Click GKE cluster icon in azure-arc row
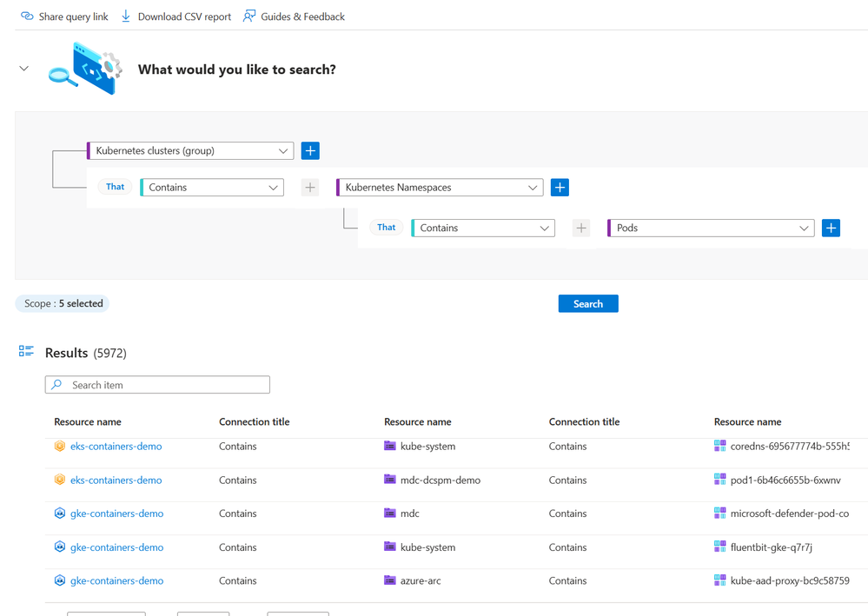868x616 pixels. 60,580
